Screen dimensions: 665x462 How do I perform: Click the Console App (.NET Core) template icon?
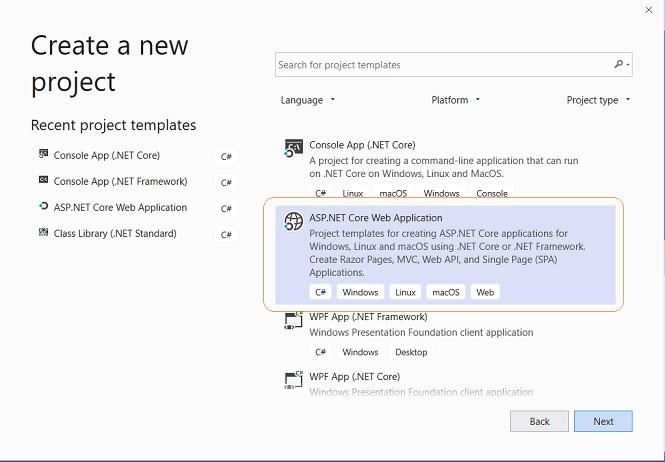[293, 148]
